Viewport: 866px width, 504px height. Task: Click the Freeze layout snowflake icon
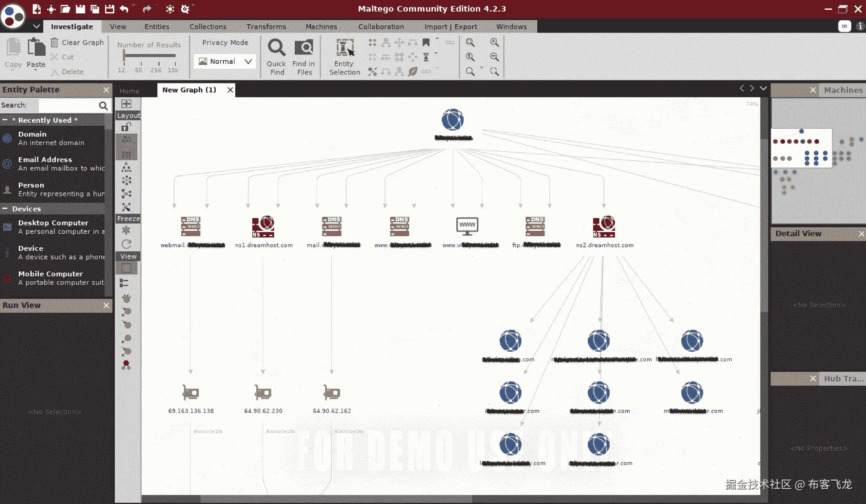[126, 230]
